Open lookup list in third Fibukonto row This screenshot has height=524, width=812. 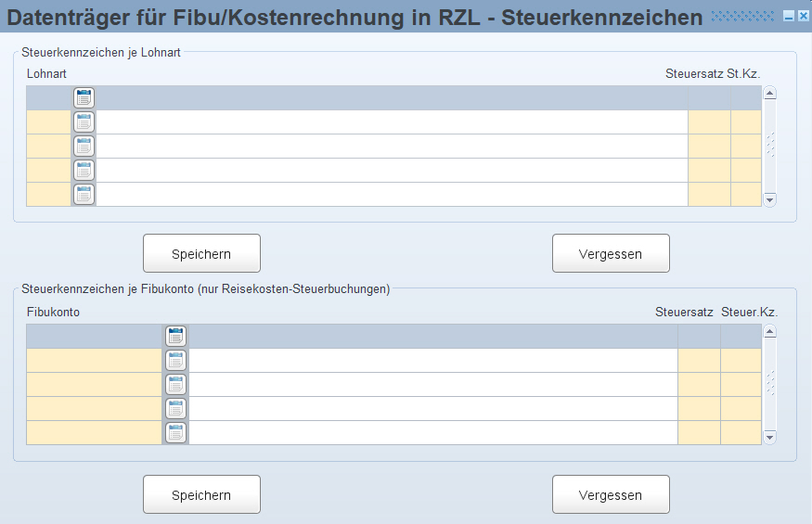(x=175, y=408)
